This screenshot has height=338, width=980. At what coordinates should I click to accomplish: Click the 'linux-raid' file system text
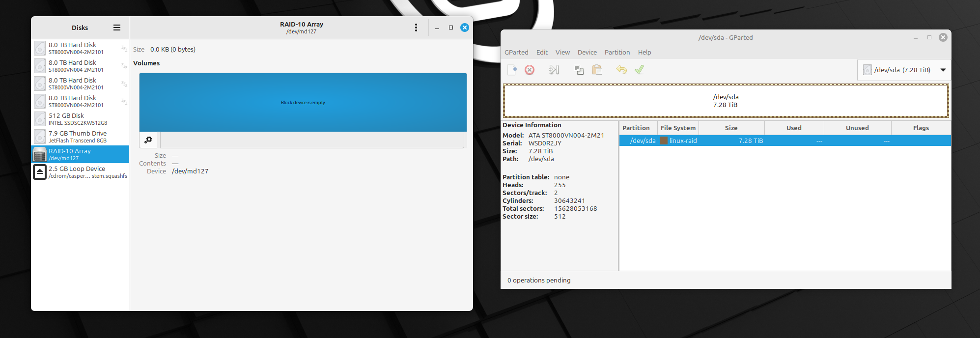tap(683, 141)
